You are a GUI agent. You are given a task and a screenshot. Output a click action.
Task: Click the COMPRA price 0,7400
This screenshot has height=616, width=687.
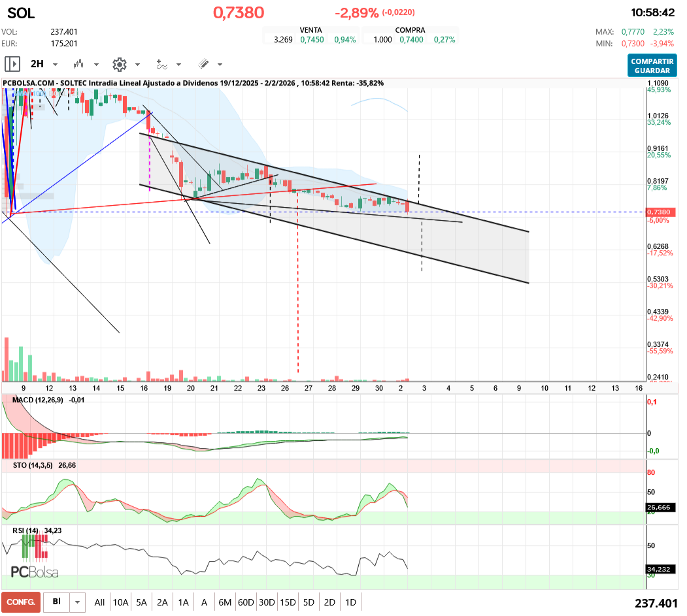[x=411, y=40]
